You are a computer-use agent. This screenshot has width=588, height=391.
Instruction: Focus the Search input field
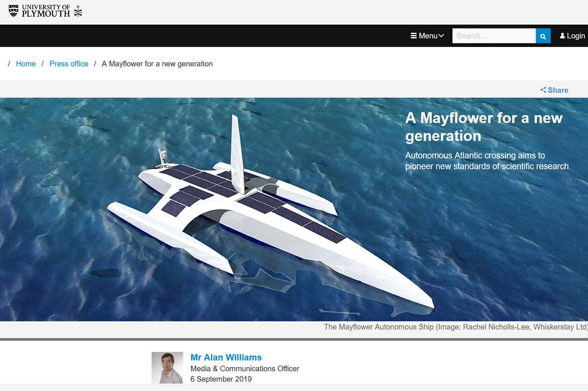[x=494, y=36]
